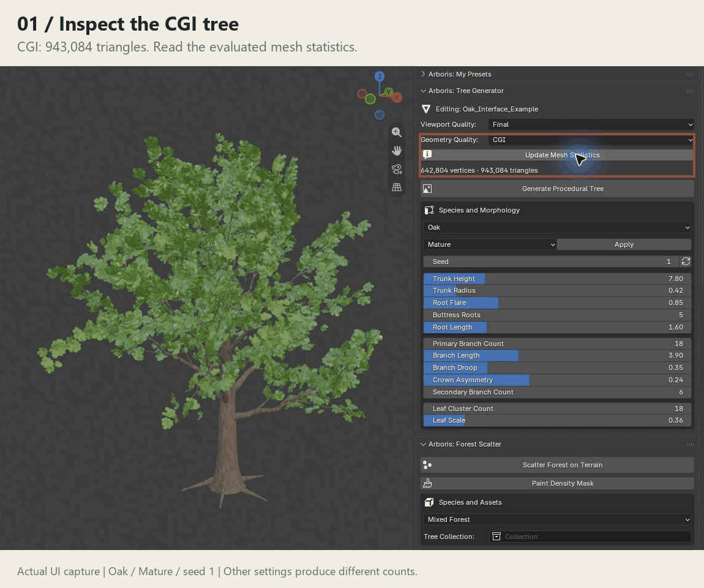
Task: Click the Primary Branch Count field
Action: coord(557,344)
